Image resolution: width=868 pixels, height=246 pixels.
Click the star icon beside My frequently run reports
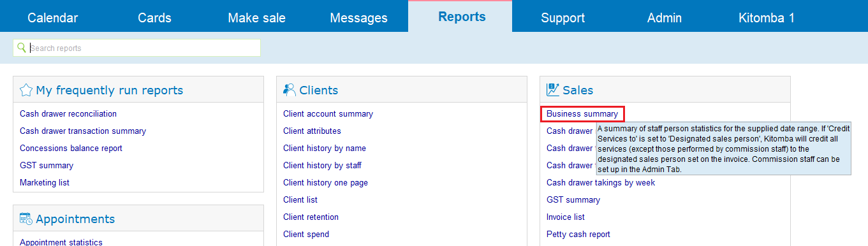(26, 90)
